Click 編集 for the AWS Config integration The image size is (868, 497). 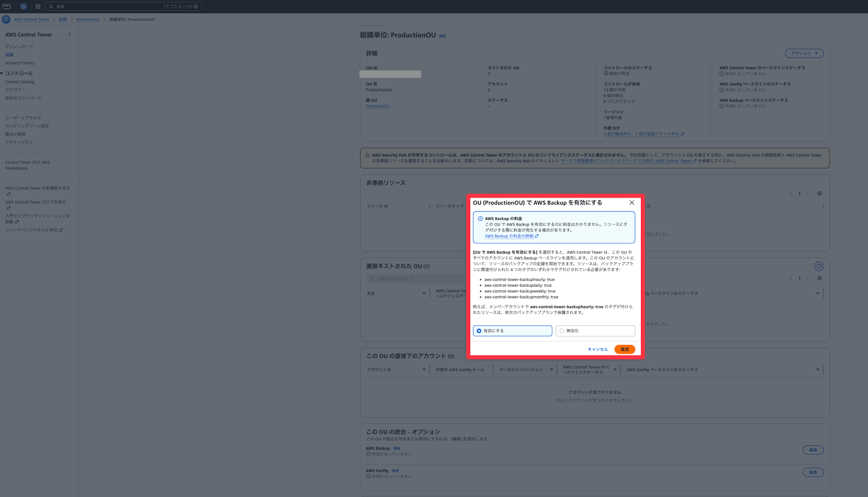coord(813,472)
